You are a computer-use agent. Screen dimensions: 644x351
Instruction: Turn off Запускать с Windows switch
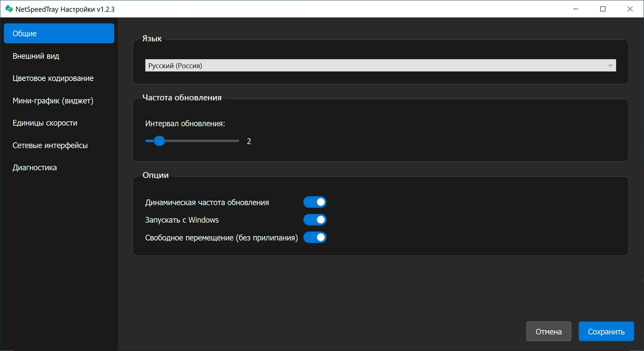[x=315, y=220]
